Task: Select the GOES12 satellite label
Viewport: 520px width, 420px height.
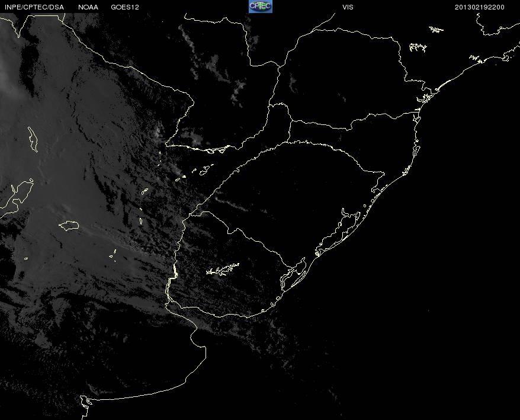Action: (x=125, y=7)
